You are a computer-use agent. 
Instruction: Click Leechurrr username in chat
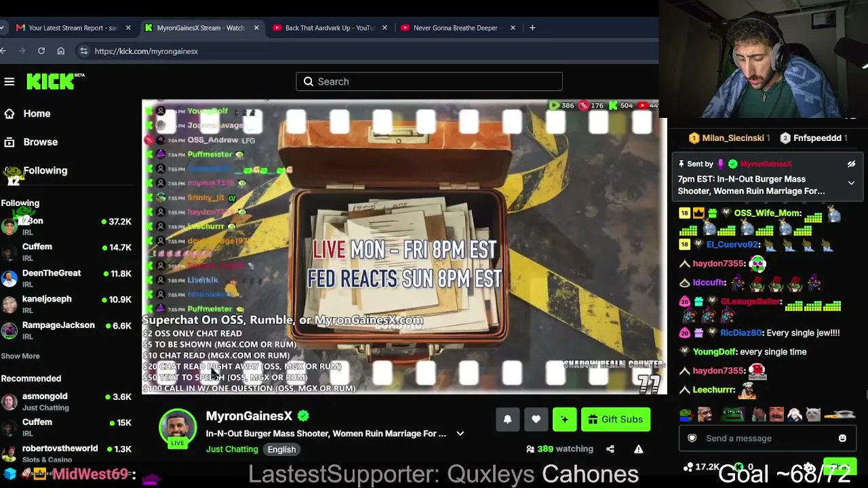coord(714,390)
